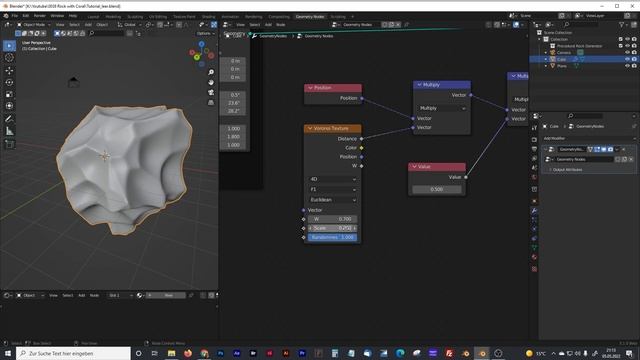Toggle modifier show in viewport button

[x=604, y=149]
